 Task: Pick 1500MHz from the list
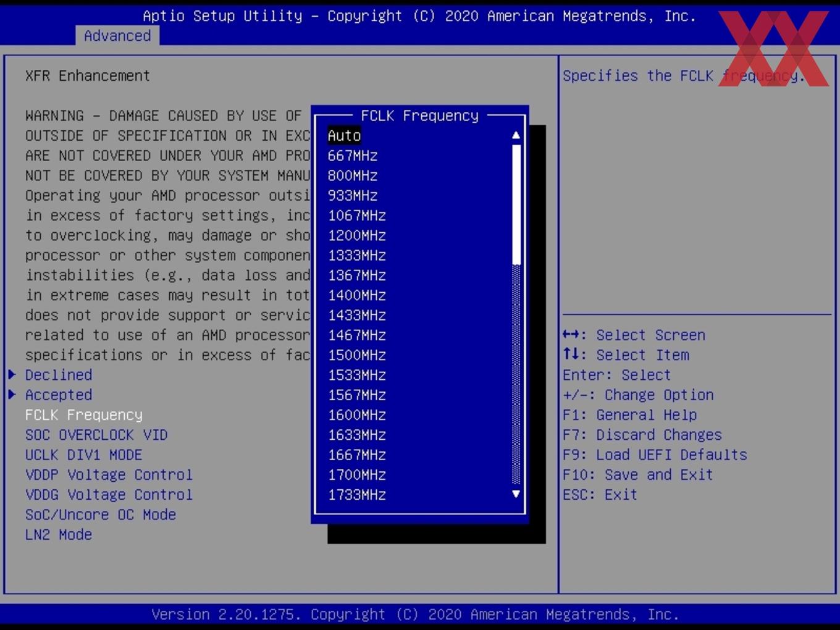[357, 355]
